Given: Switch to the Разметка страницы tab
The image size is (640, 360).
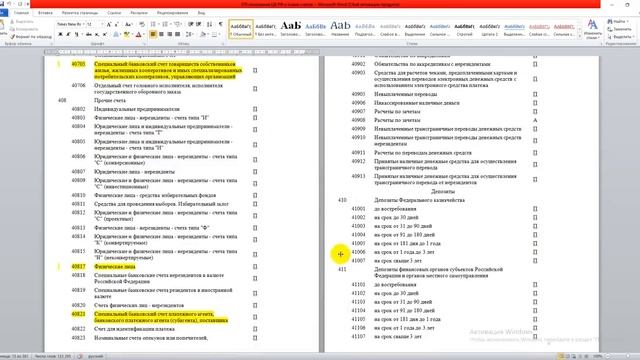Looking at the screenshot, I should (80, 13).
